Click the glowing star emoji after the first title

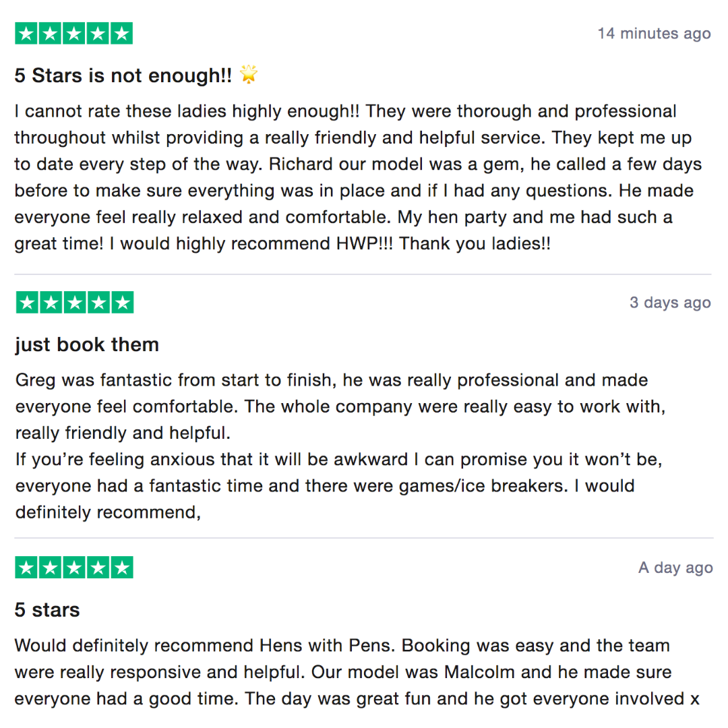point(249,75)
